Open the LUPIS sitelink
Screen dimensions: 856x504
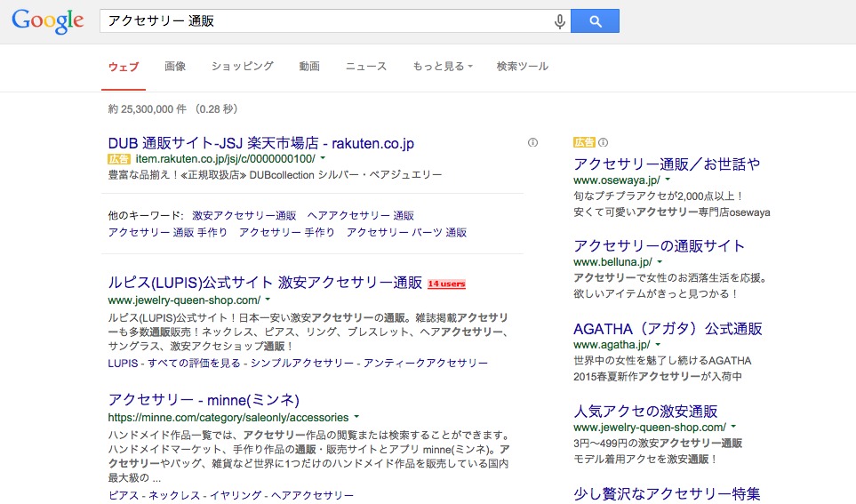click(x=123, y=364)
